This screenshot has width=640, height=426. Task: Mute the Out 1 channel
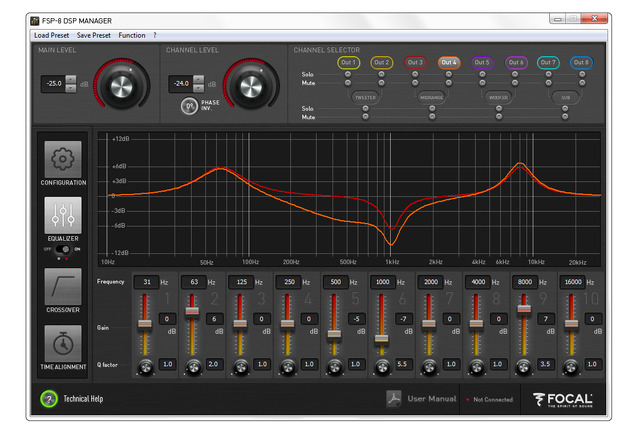click(348, 83)
